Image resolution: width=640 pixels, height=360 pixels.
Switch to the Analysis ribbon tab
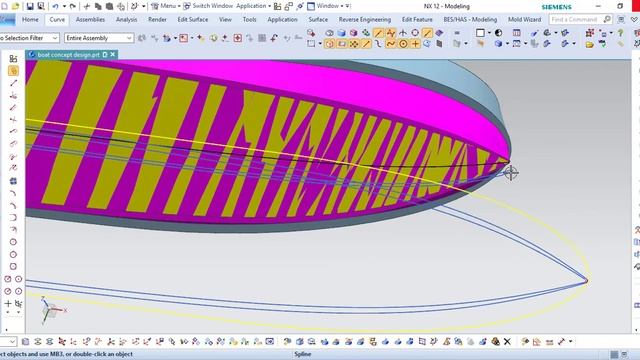tap(127, 19)
